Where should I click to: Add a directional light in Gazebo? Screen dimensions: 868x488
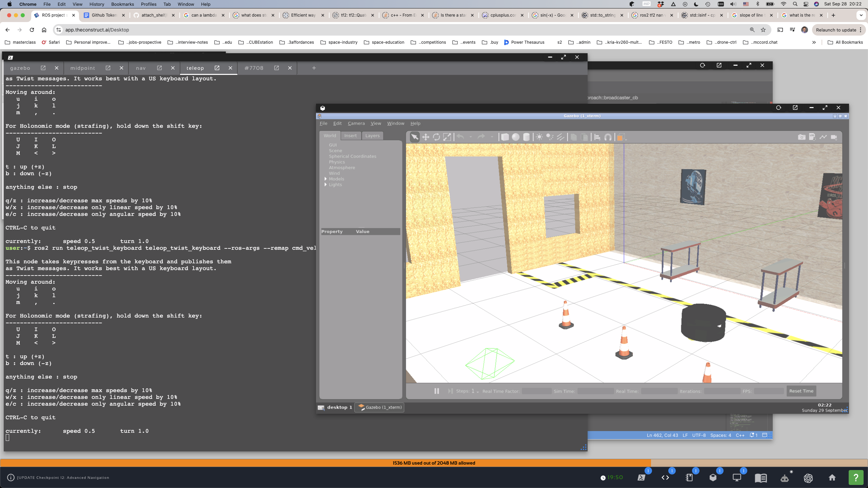[561, 137]
